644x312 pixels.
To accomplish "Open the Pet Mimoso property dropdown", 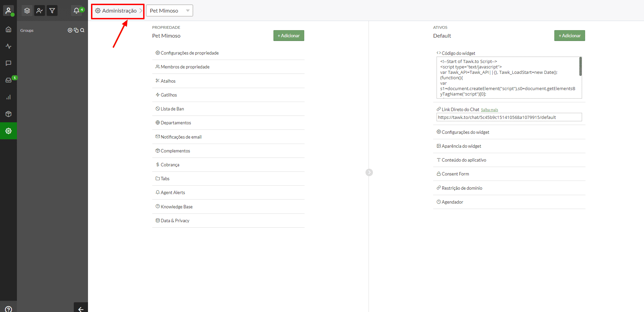I will (169, 11).
